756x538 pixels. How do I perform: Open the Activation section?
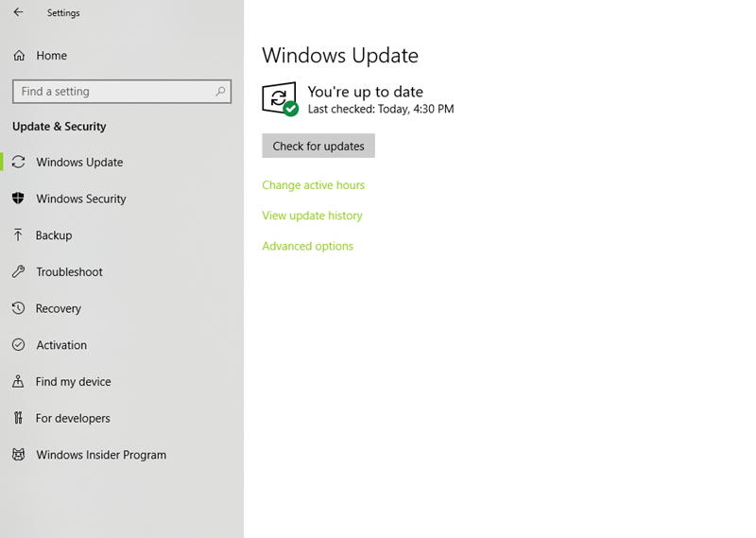122,344
